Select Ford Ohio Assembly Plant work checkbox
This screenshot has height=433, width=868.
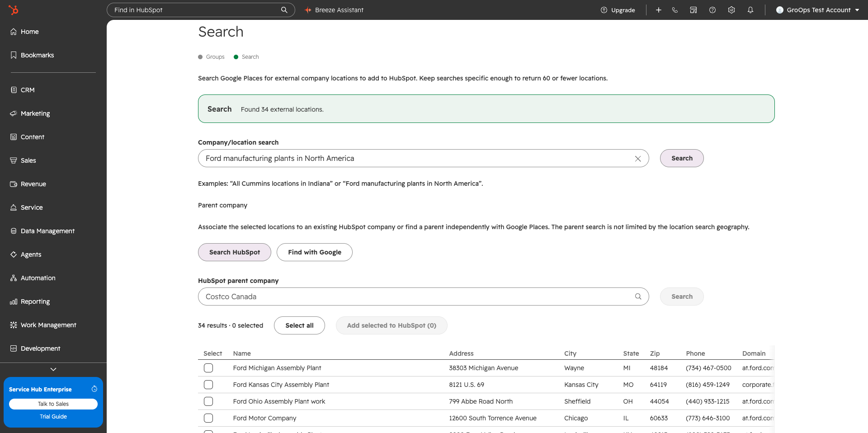208,401
